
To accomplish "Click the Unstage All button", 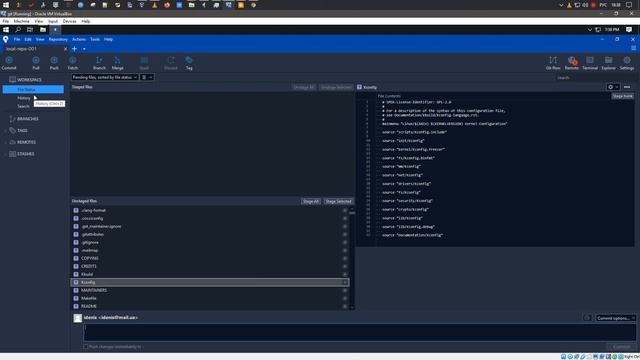I will (x=304, y=87).
